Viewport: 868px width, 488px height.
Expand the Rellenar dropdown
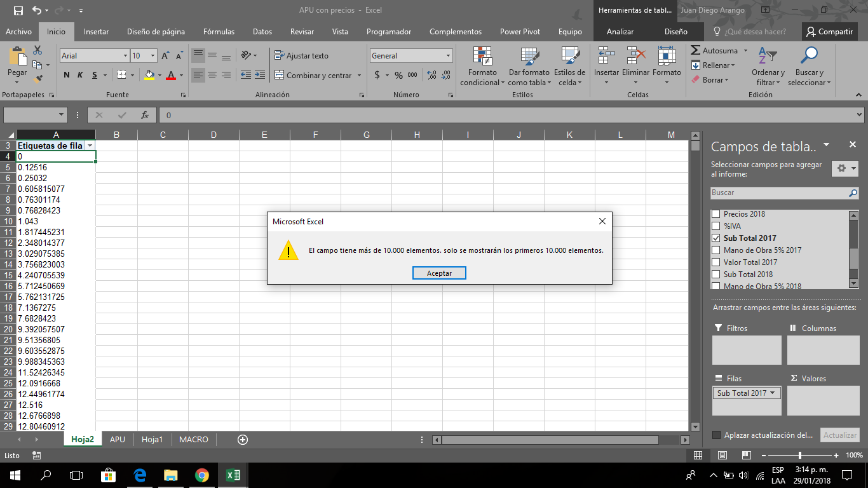point(733,65)
